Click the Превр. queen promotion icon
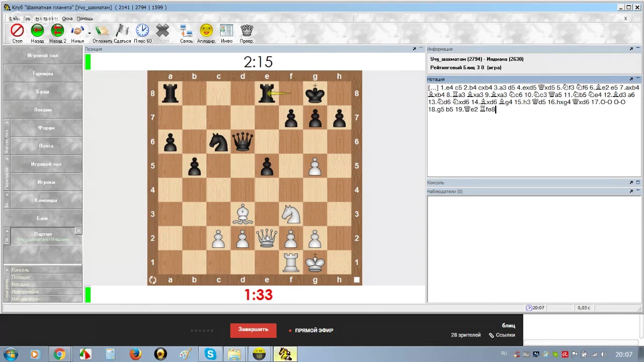The image size is (644, 362). pyautogui.click(x=247, y=31)
